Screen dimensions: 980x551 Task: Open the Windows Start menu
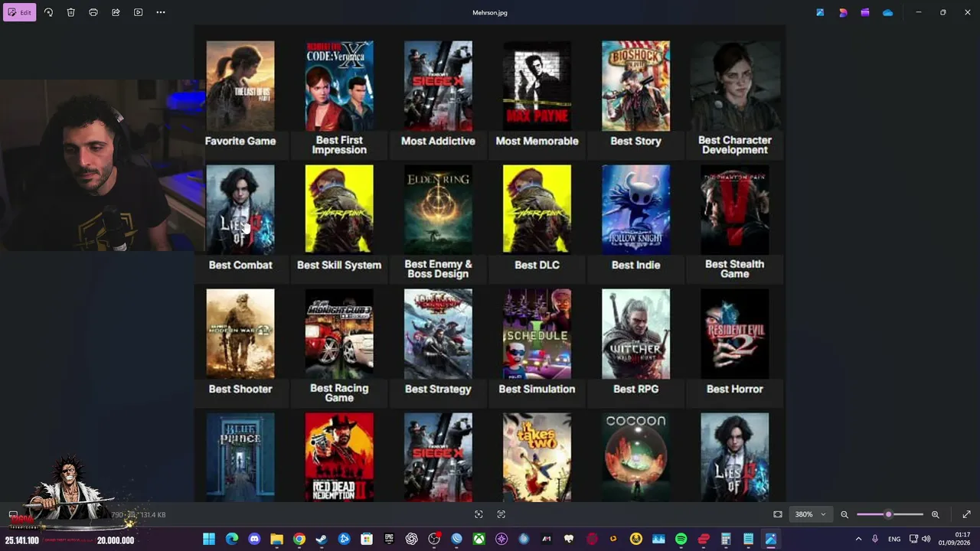[209, 540]
